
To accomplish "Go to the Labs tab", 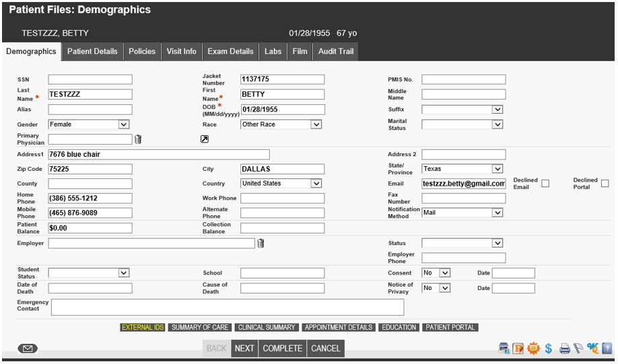I will (x=273, y=52).
